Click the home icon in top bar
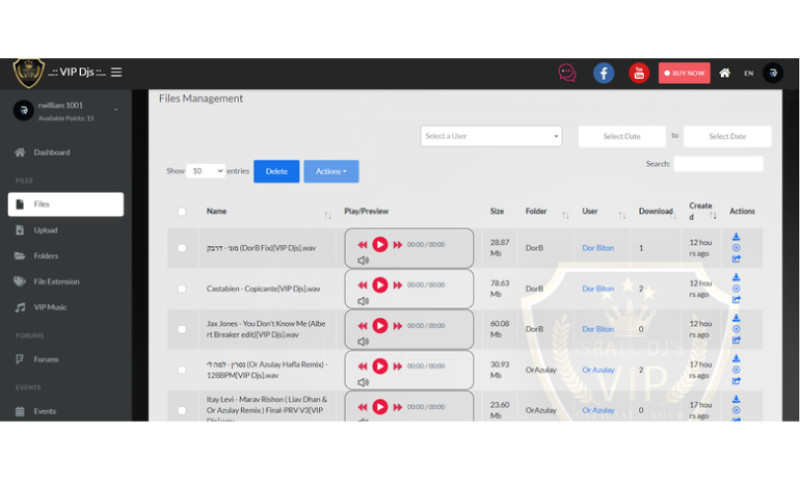Image resolution: width=800 pixels, height=480 pixels. coord(724,73)
